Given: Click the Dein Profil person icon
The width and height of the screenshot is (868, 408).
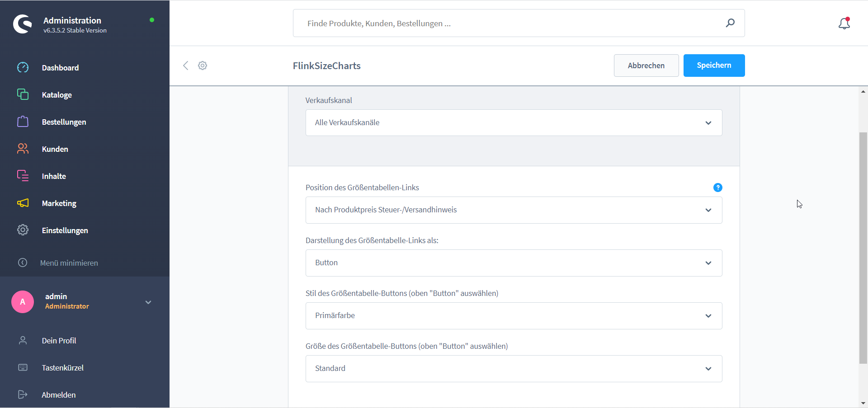Looking at the screenshot, I should (23, 340).
